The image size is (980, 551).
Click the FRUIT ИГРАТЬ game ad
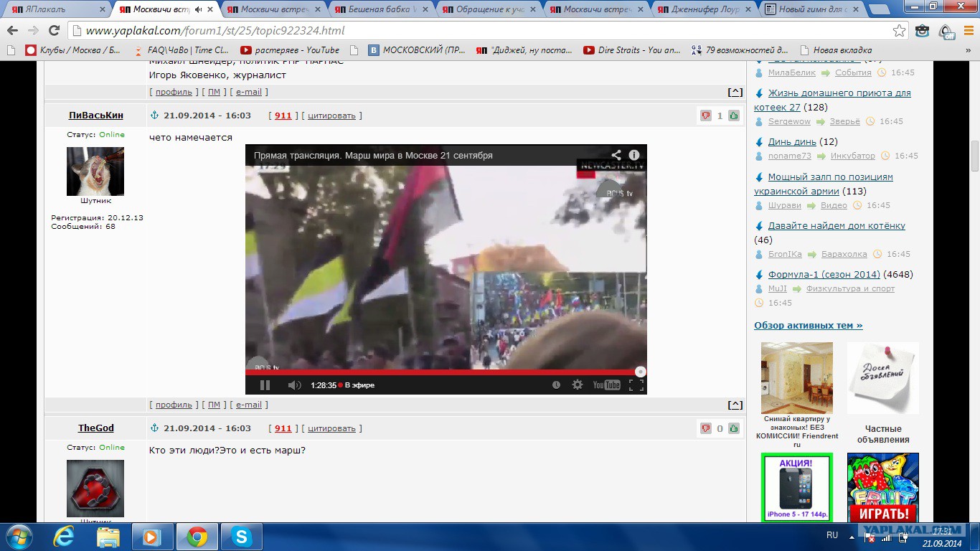tap(883, 487)
